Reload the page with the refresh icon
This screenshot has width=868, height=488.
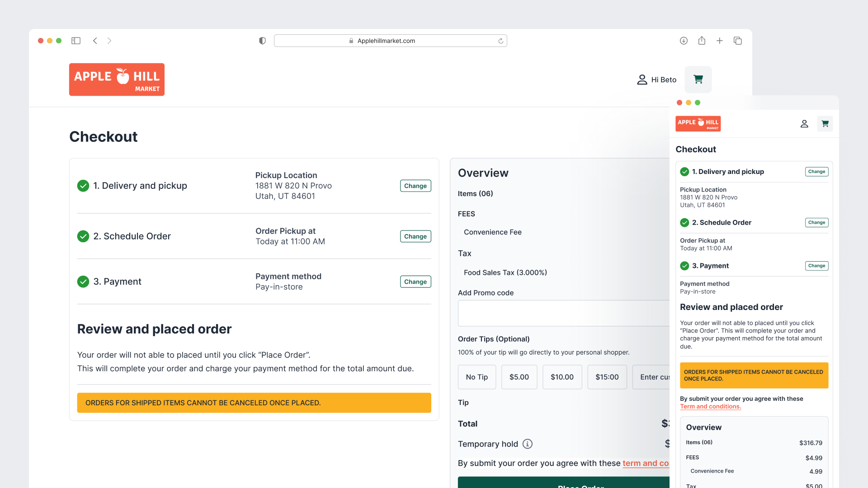(500, 41)
